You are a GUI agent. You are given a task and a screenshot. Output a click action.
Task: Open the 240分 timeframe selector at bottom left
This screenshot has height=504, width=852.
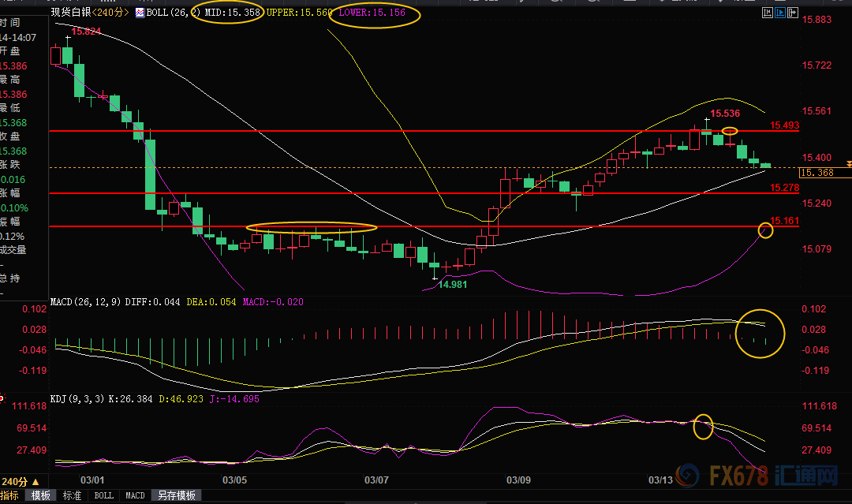point(20,482)
